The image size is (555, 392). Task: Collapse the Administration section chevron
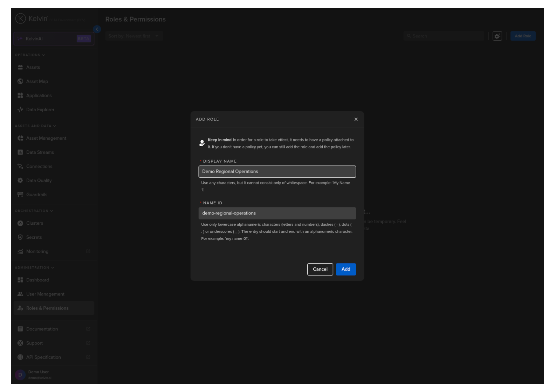pyautogui.click(x=53, y=268)
